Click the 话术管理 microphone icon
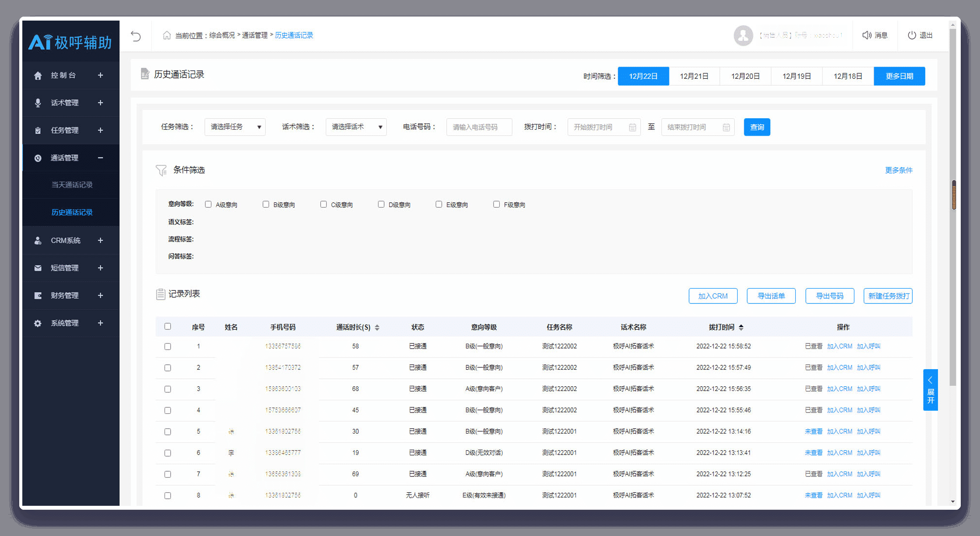The width and height of the screenshot is (980, 536). click(38, 103)
